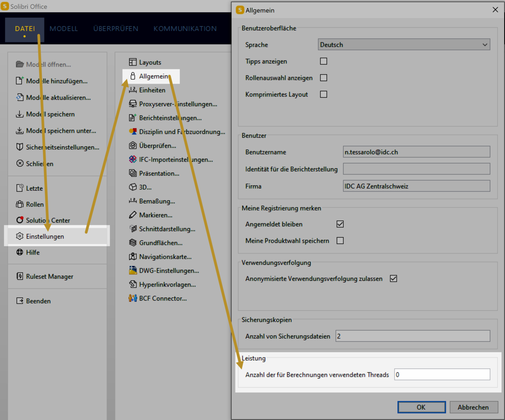Click the Modelle aktualisieren refresh icon
This screenshot has width=505, height=420.
[x=20, y=97]
